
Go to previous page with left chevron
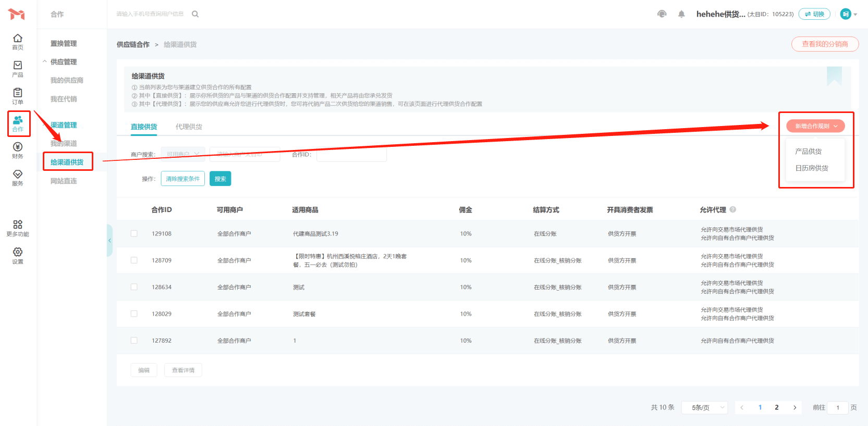coord(742,407)
